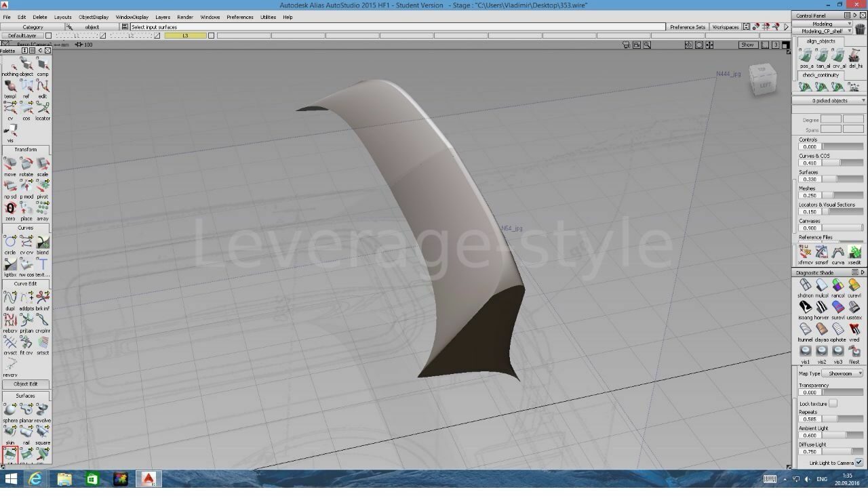Open the Render menu
This screenshot has height=496, width=868.
click(185, 17)
